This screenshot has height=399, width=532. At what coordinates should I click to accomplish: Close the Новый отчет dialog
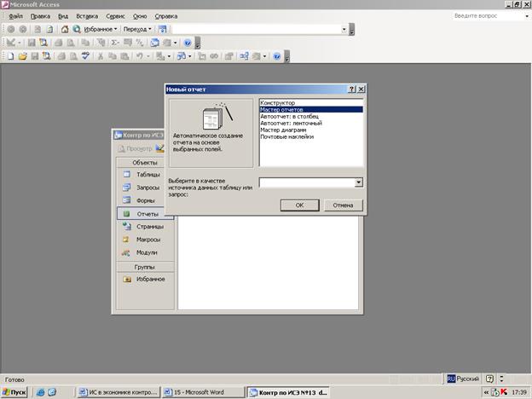[361, 90]
